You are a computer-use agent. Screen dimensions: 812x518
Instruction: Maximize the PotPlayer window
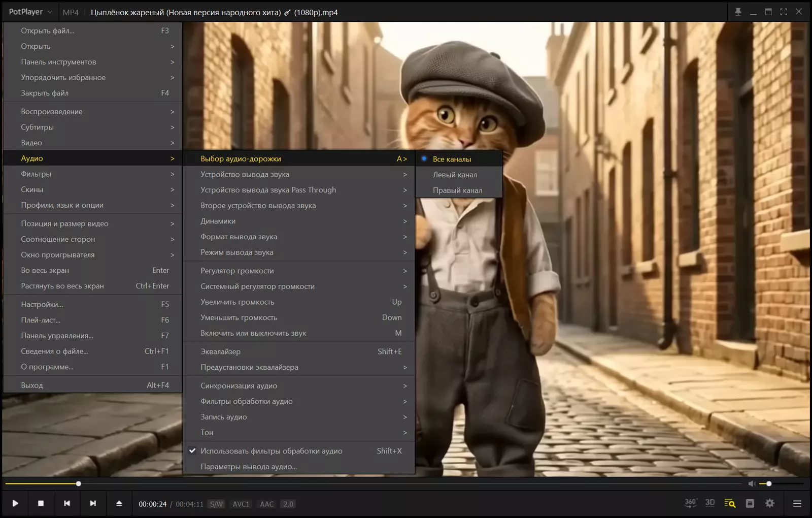coord(768,12)
